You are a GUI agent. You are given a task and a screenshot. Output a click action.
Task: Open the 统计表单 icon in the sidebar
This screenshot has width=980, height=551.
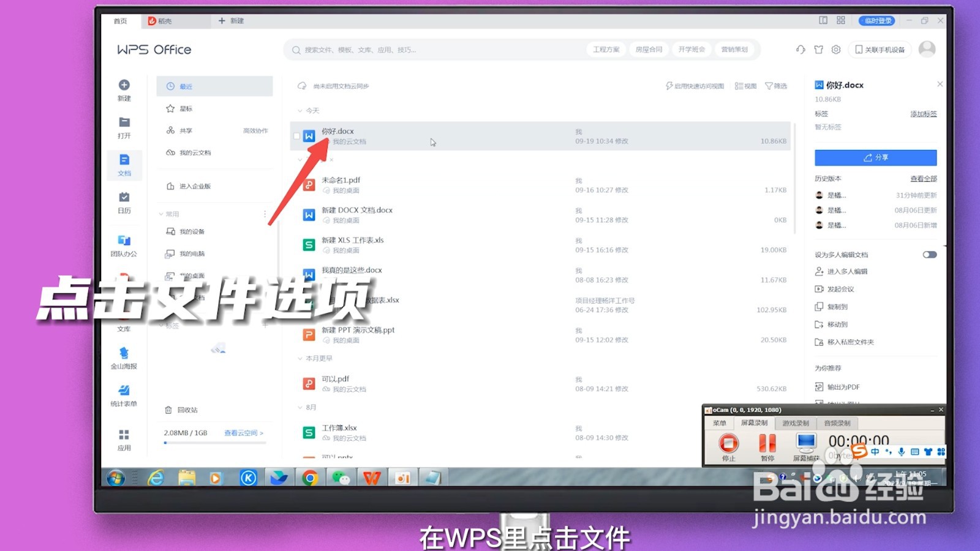point(124,391)
